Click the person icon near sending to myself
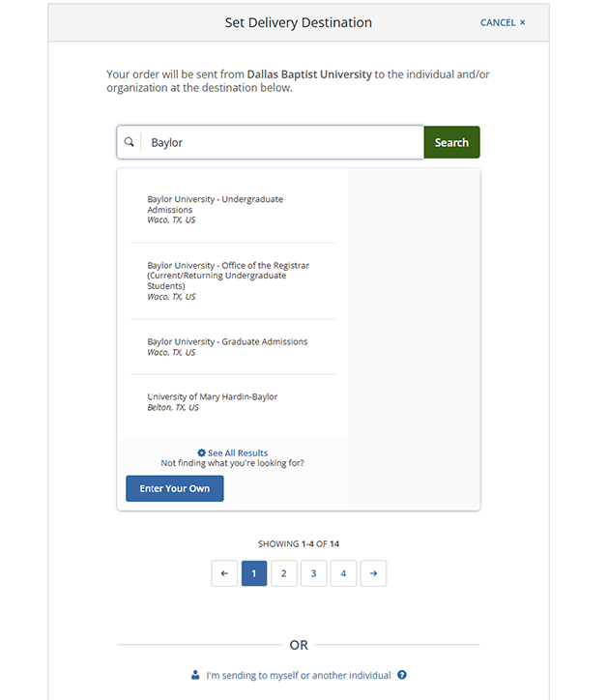The image size is (608, 700). click(x=195, y=675)
